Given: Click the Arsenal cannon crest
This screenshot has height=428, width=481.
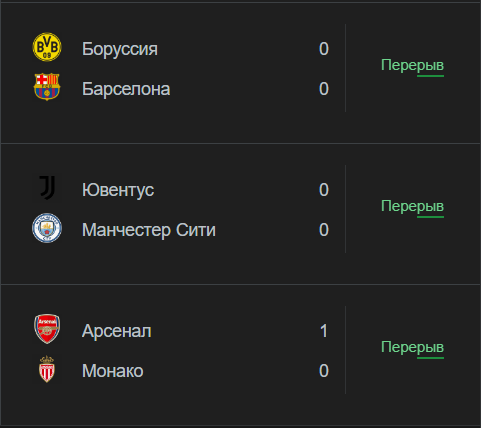Looking at the screenshot, I should pyautogui.click(x=47, y=329).
